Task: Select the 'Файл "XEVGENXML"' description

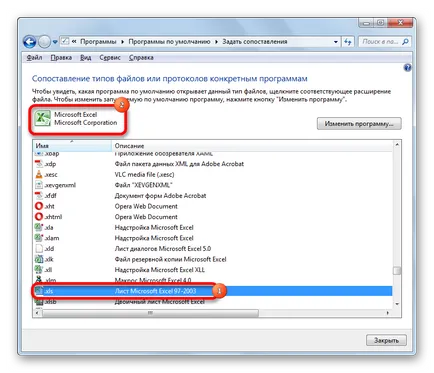Action: (144, 185)
